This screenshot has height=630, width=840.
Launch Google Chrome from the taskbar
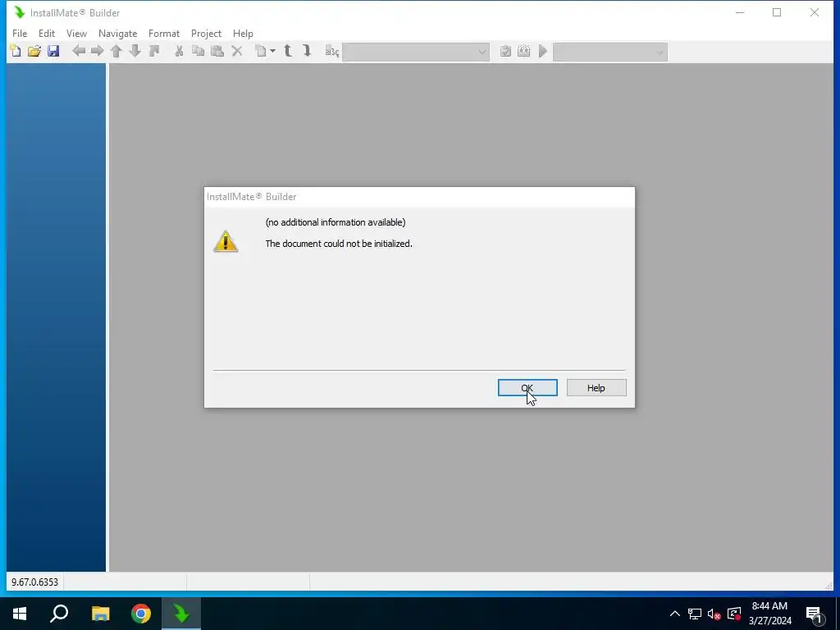pos(141,614)
